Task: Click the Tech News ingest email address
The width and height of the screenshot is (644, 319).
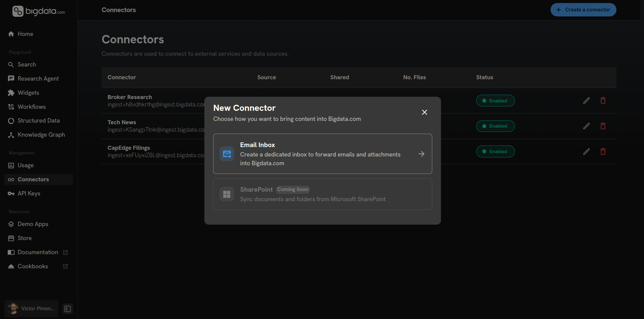Action: coord(156,130)
